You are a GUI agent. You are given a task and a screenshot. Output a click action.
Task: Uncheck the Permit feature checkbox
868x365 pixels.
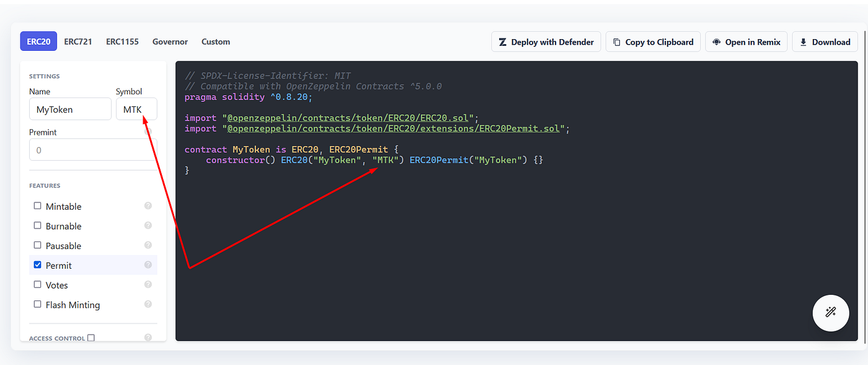(38, 265)
